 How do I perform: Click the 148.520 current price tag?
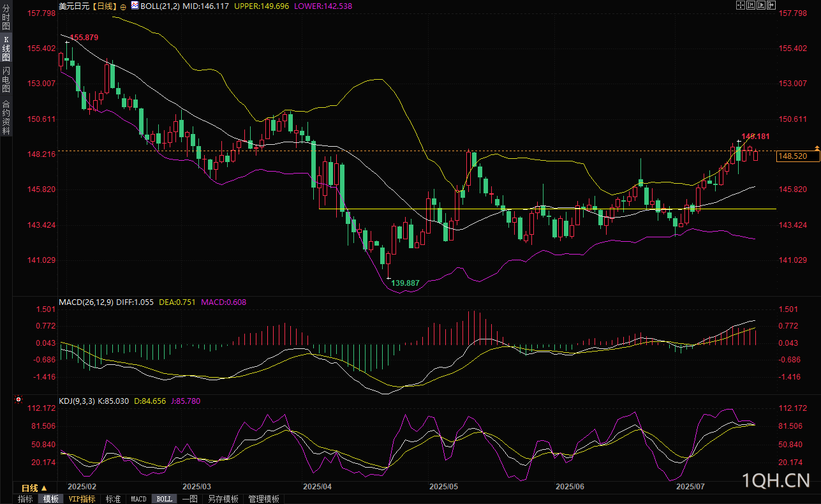(x=793, y=156)
